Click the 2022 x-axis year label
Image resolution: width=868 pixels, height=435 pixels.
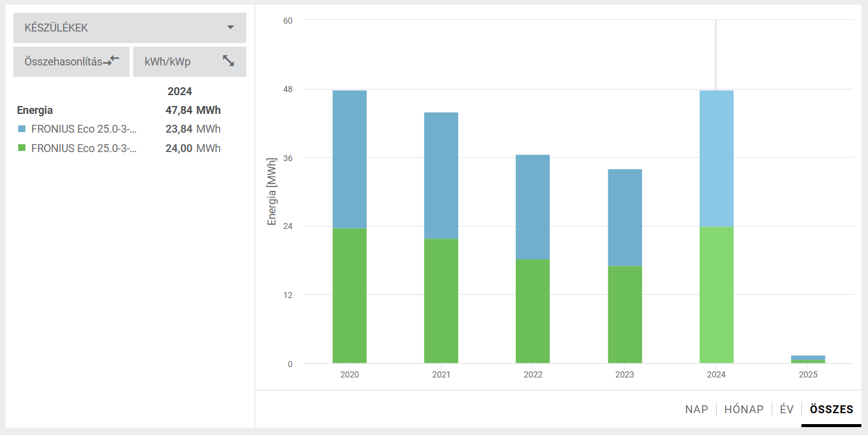pyautogui.click(x=533, y=375)
